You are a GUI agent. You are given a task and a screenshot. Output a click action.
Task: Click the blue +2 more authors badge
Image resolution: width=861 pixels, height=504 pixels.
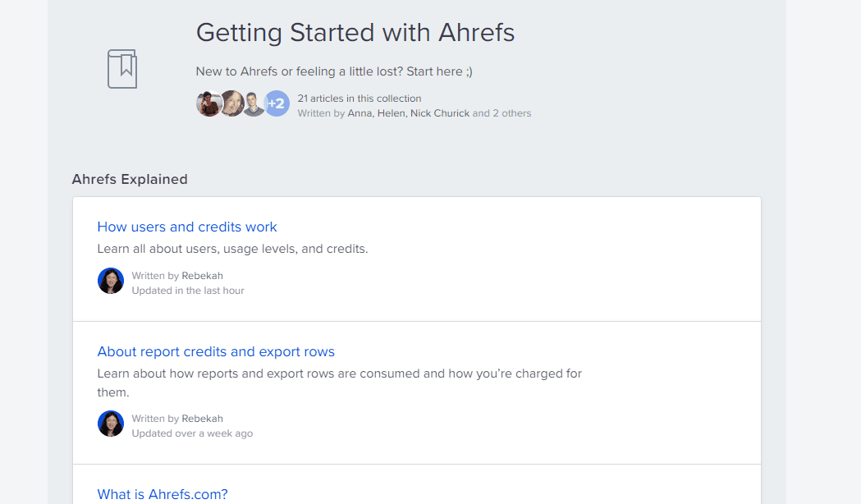click(277, 103)
